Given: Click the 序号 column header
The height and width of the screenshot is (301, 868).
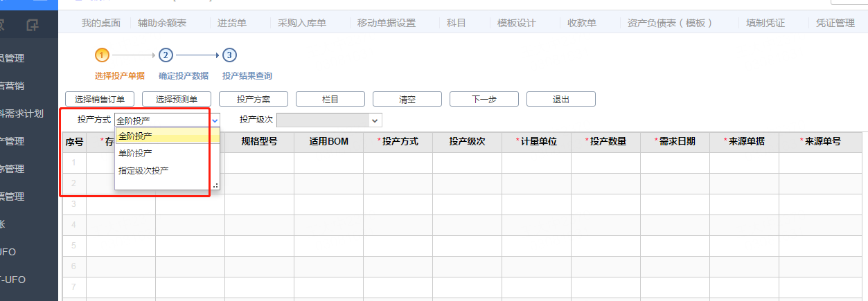Looking at the screenshot, I should [74, 142].
